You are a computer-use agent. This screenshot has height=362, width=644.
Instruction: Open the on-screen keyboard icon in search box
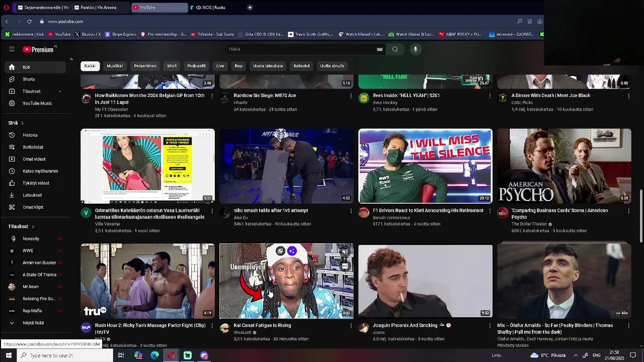(x=380, y=49)
